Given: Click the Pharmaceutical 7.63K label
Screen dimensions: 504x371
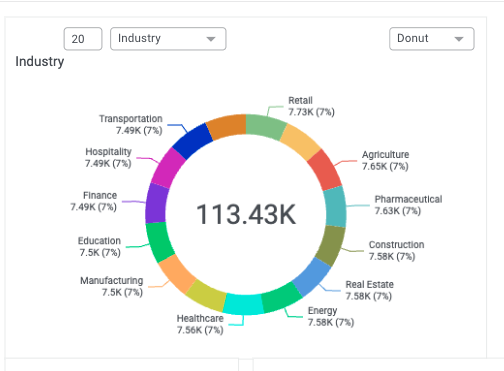Looking at the screenshot, I should click(408, 205).
